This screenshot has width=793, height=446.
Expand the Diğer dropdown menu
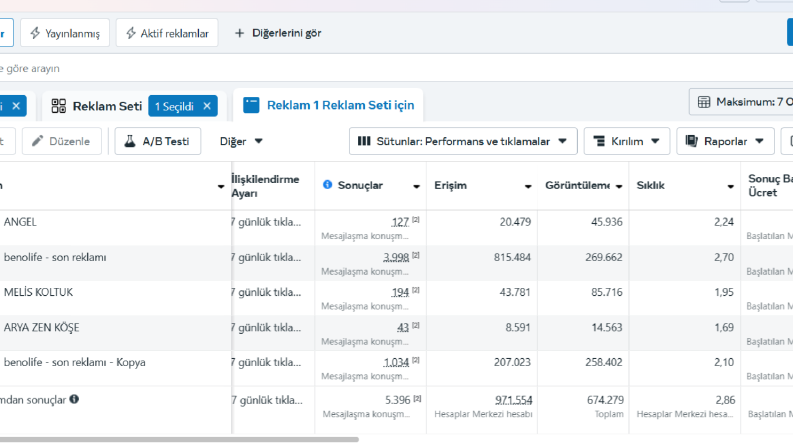tap(241, 141)
